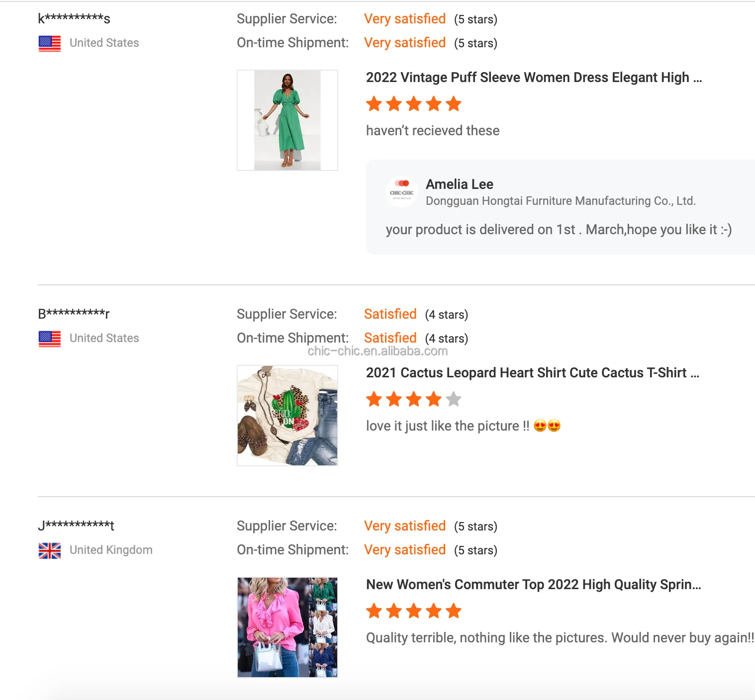The image size is (755, 700).
Task: Click the US flag beside reviewer k***s
Action: tap(50, 43)
